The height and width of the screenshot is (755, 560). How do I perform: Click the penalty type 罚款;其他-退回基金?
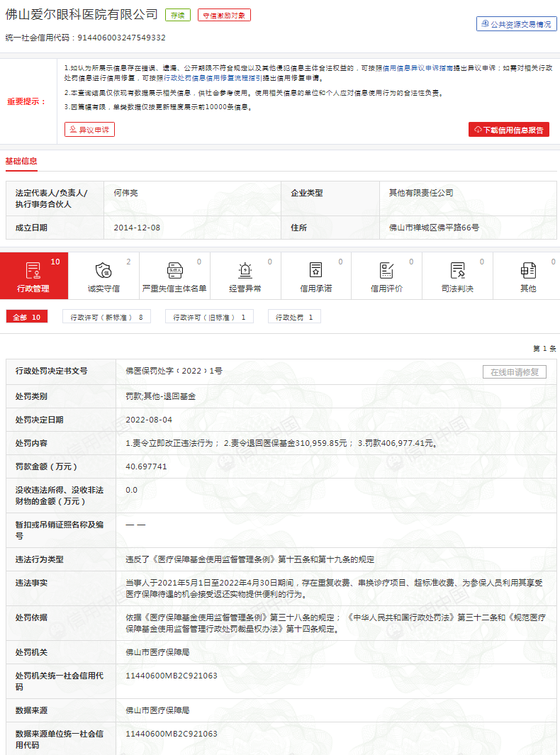click(x=161, y=396)
